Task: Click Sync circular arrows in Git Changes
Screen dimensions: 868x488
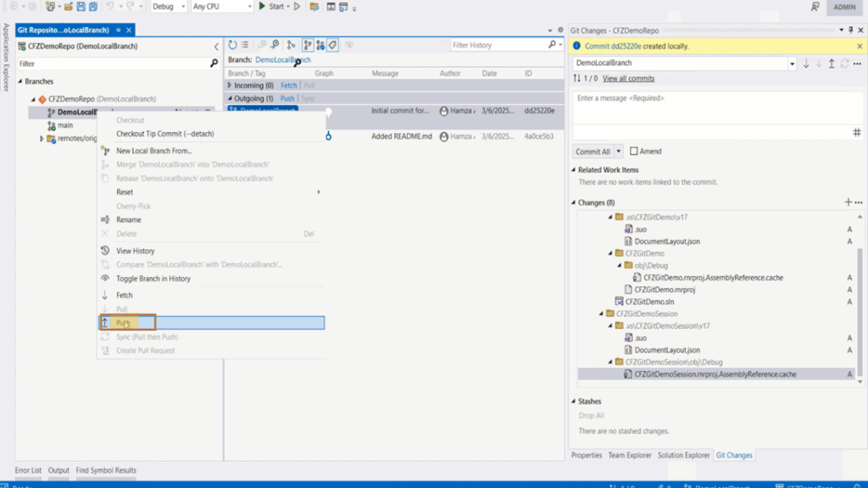Action: click(844, 64)
